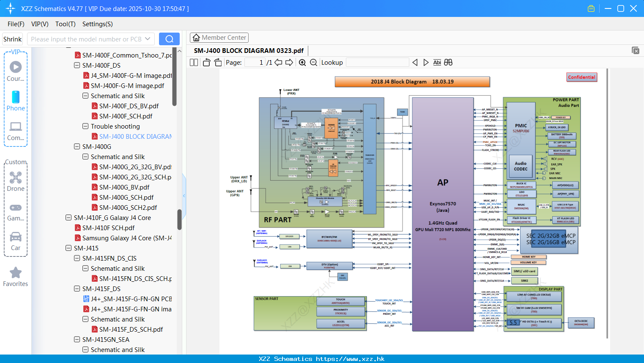This screenshot has height=363, width=644.
Task: Select the Game category icon
Action: [x=16, y=212]
